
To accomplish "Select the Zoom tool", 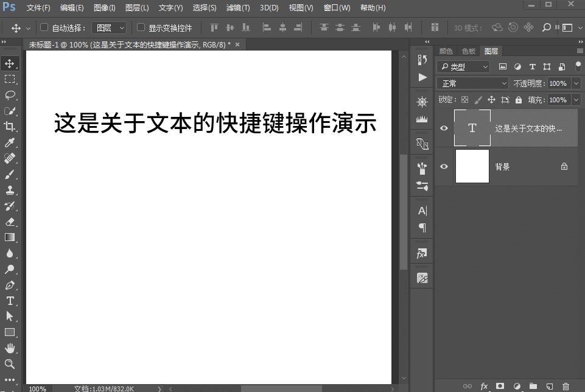I will pos(9,364).
